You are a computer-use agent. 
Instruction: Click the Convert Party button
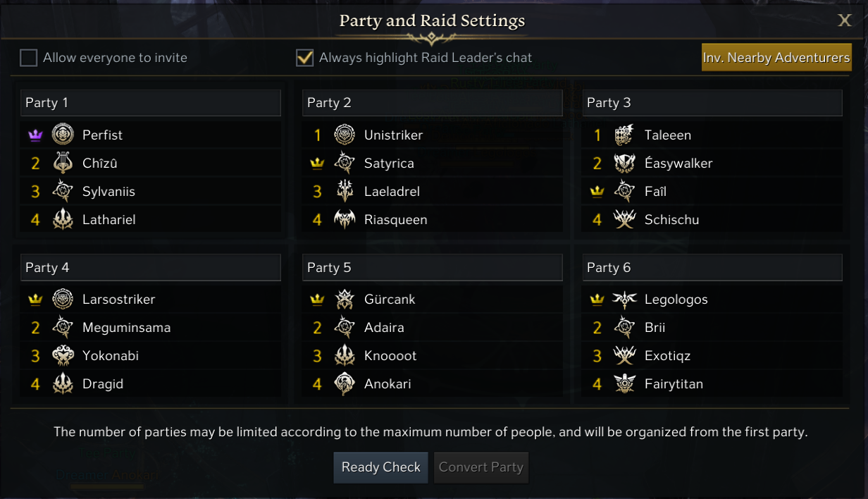coord(480,467)
